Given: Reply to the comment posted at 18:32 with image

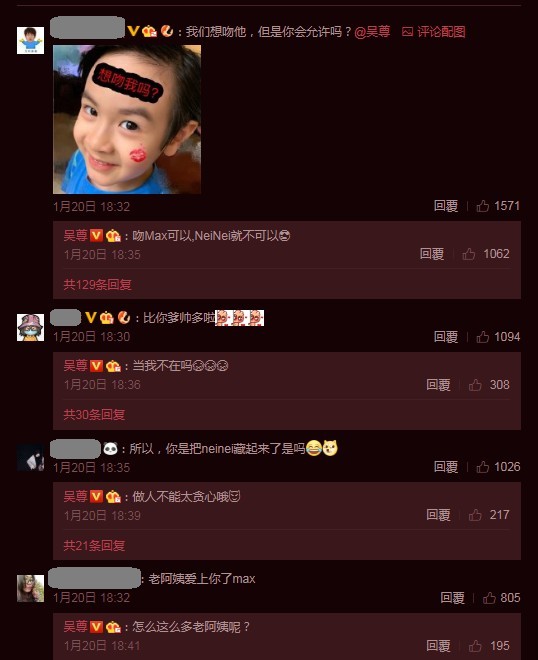Looking at the screenshot, I should (446, 206).
